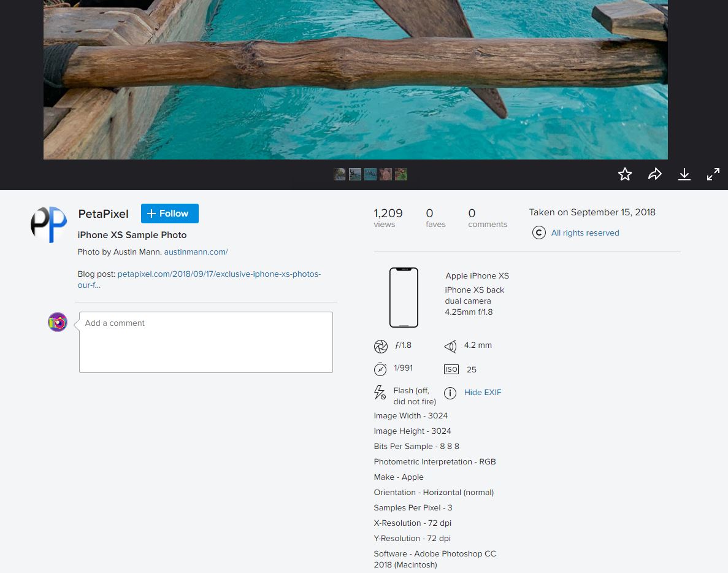
Task: Collapse details with Hide EXIF
Action: pos(483,393)
